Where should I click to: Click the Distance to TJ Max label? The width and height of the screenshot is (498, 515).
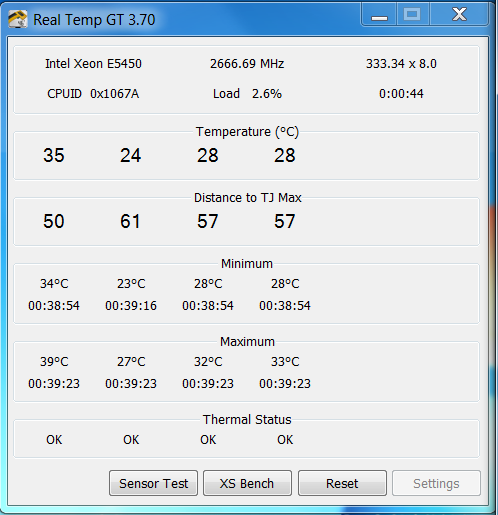click(248, 198)
